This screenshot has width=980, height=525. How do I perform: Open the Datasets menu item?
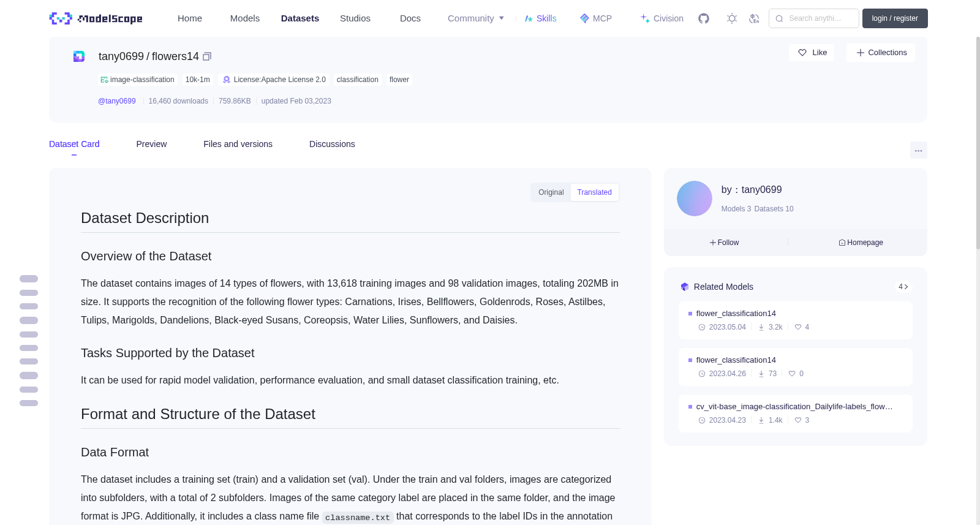(x=300, y=18)
